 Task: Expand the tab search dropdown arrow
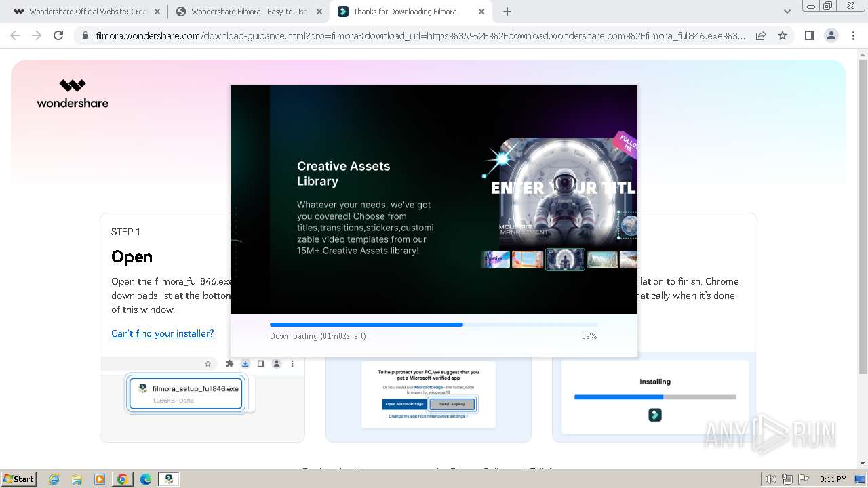pos(787,12)
